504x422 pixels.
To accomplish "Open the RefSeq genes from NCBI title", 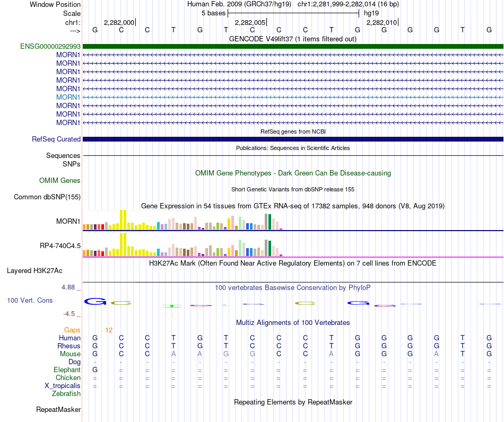I will (x=293, y=131).
